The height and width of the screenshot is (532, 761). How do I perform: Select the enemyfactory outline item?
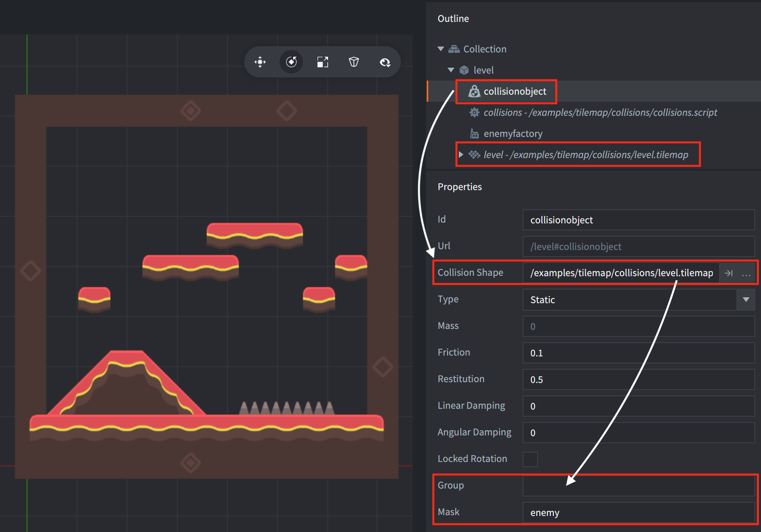[x=513, y=134]
